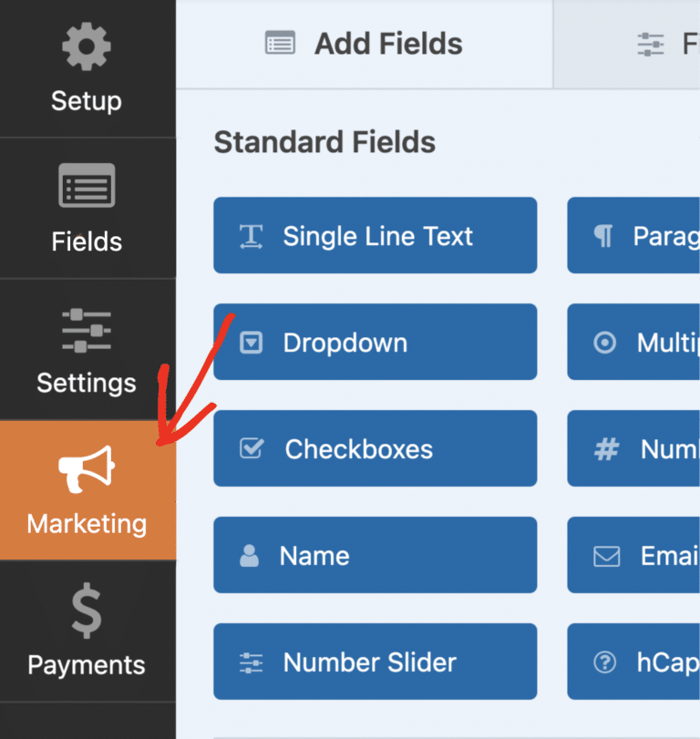Click the checkmark icon on the Checkboxes field

[x=250, y=448]
